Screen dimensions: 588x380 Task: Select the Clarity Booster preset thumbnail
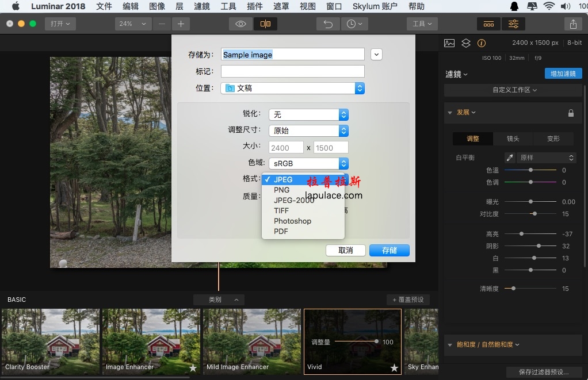click(x=50, y=341)
